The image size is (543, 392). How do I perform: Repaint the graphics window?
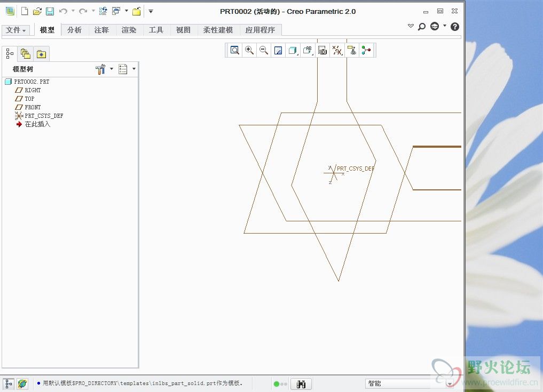click(x=278, y=50)
